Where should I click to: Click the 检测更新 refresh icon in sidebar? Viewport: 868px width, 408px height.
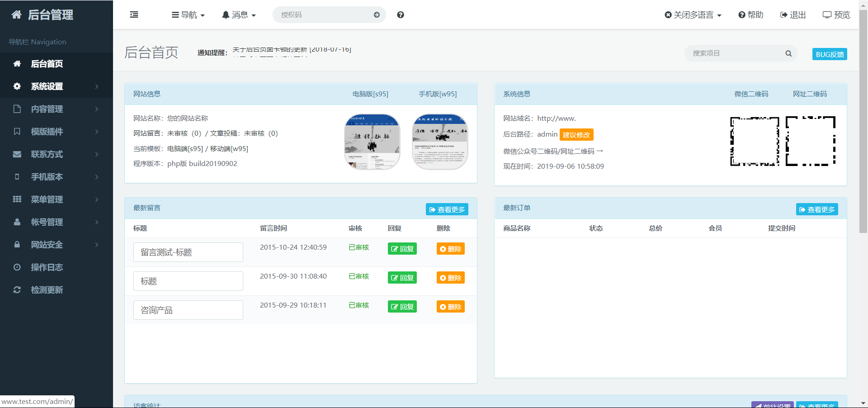tap(17, 290)
